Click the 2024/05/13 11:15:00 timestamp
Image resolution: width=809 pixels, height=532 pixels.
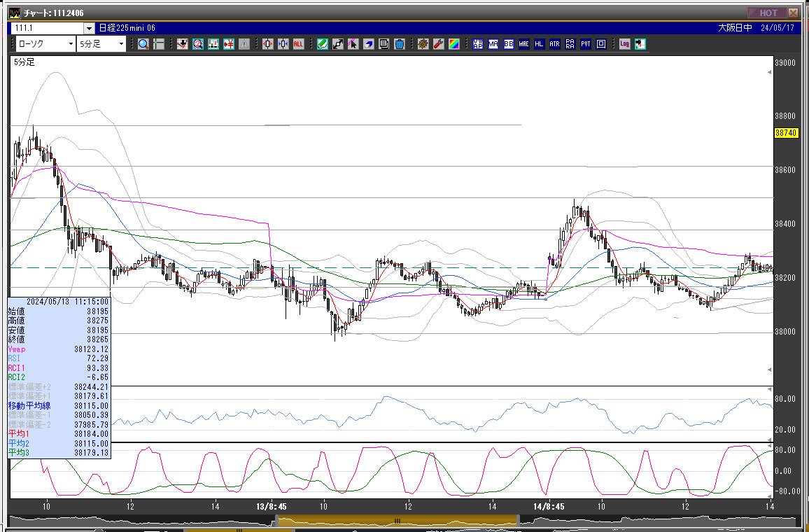68,301
